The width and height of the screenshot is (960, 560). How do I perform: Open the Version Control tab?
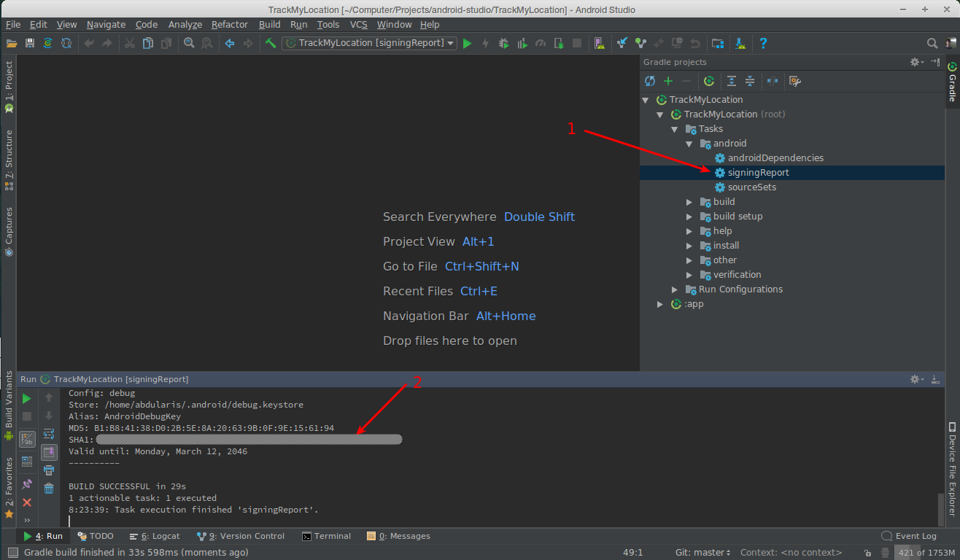(241, 536)
